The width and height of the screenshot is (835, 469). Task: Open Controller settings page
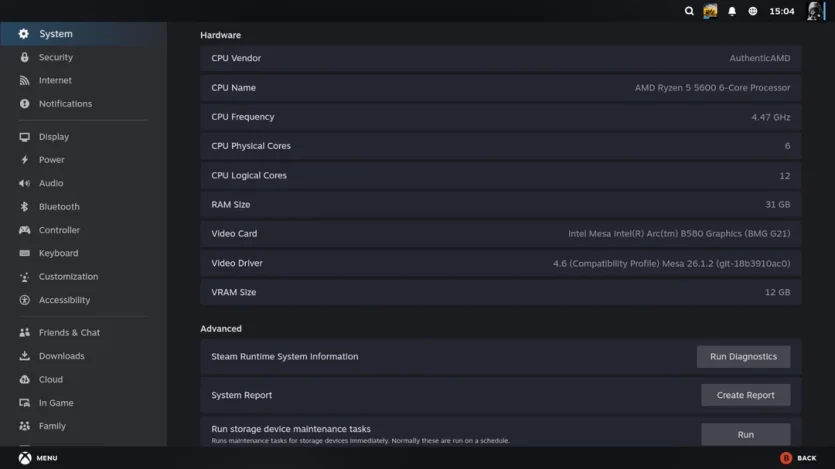pos(83,230)
